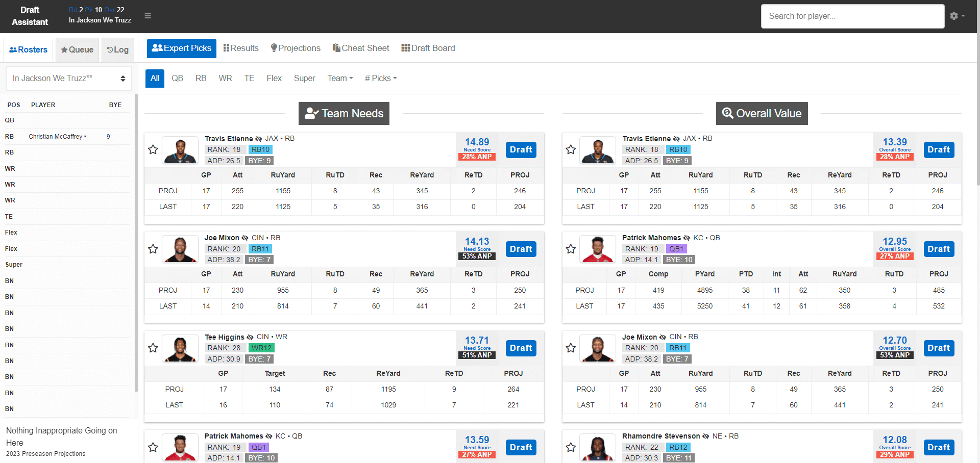Click the gear settings dropdown
This screenshot has width=980, height=463.
click(957, 16)
